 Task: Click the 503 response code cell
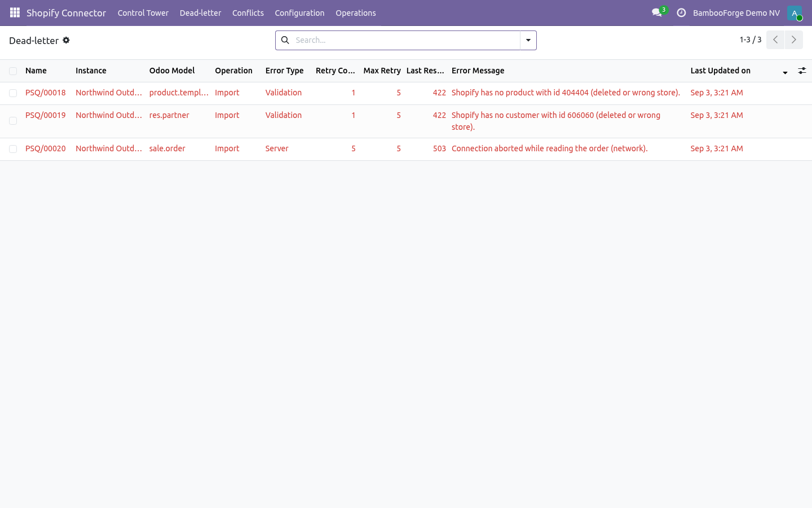point(439,148)
